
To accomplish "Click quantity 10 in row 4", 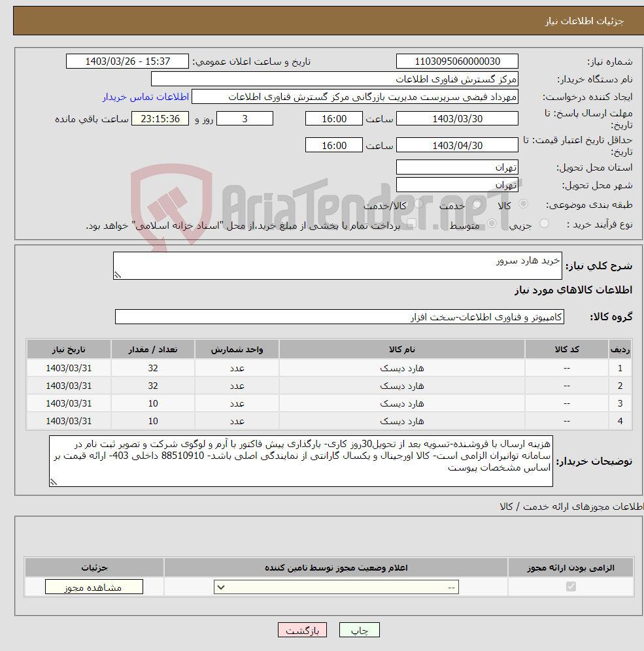I will coord(153,421).
